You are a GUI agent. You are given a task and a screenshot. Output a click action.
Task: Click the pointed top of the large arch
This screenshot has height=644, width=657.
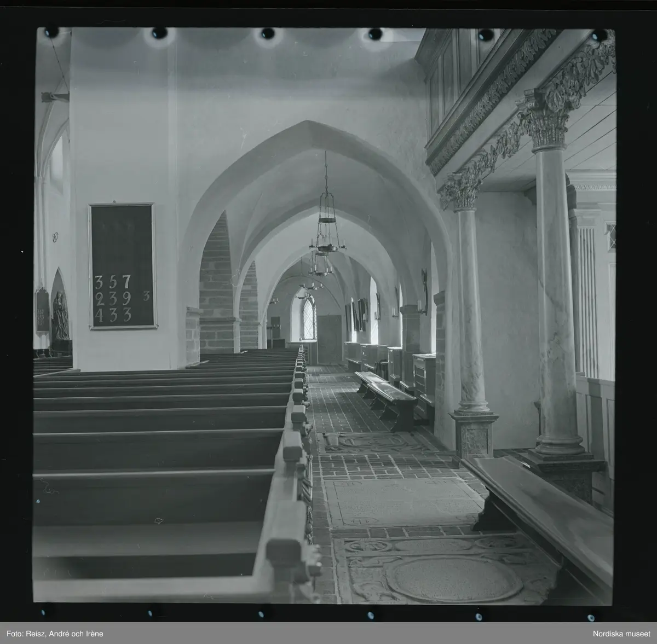pos(309,125)
